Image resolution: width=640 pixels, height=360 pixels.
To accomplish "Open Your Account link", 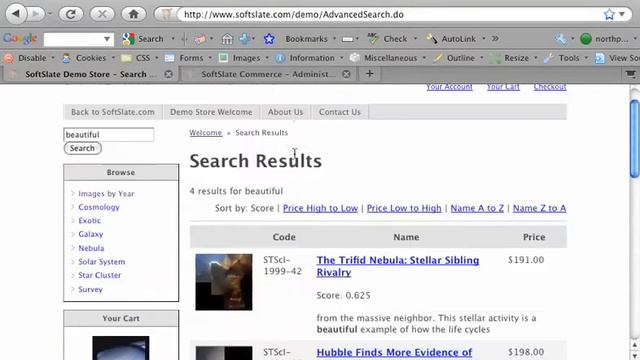I will [x=449, y=87].
